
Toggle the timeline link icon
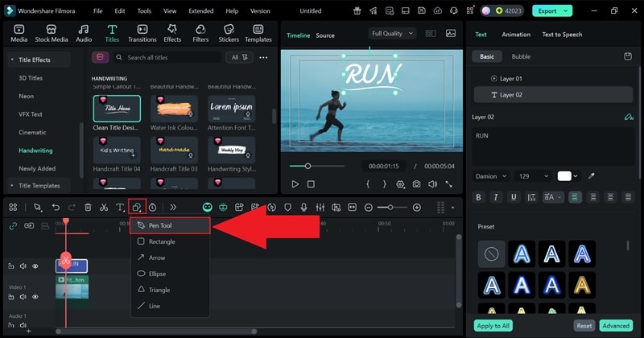[13, 226]
